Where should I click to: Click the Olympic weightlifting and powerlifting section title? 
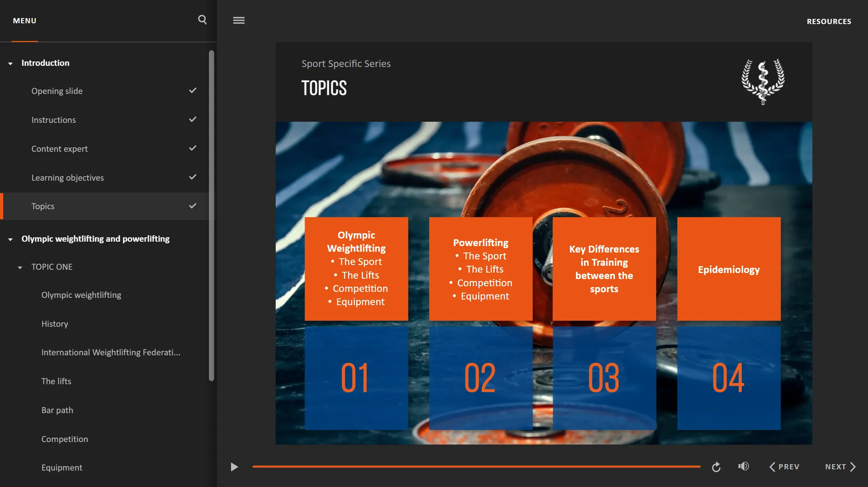95,239
